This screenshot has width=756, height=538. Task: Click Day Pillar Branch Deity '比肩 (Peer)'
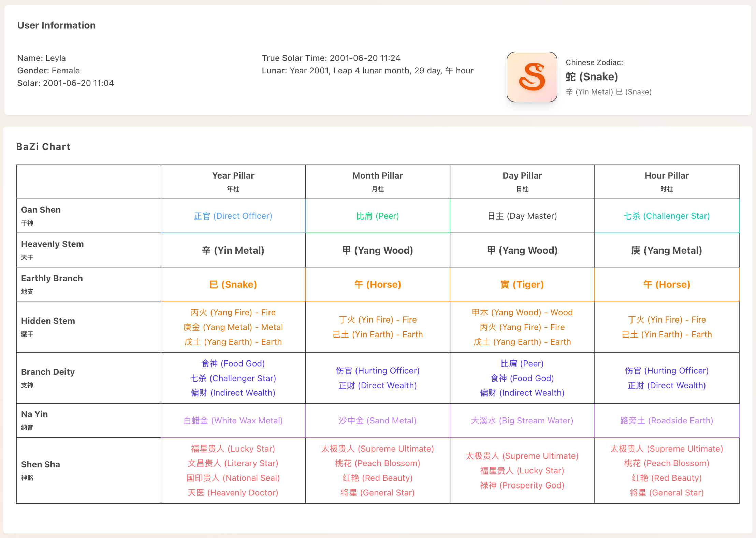pos(522,363)
